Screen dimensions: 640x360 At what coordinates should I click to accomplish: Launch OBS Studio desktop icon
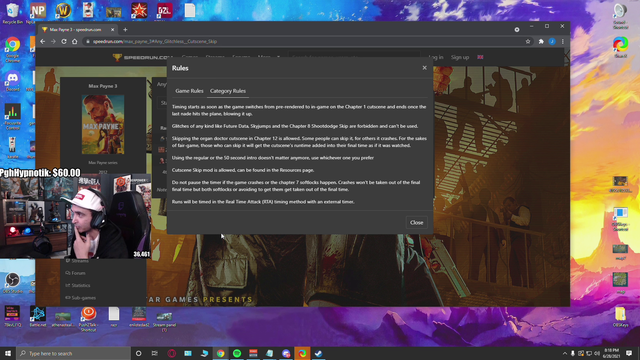point(13,282)
